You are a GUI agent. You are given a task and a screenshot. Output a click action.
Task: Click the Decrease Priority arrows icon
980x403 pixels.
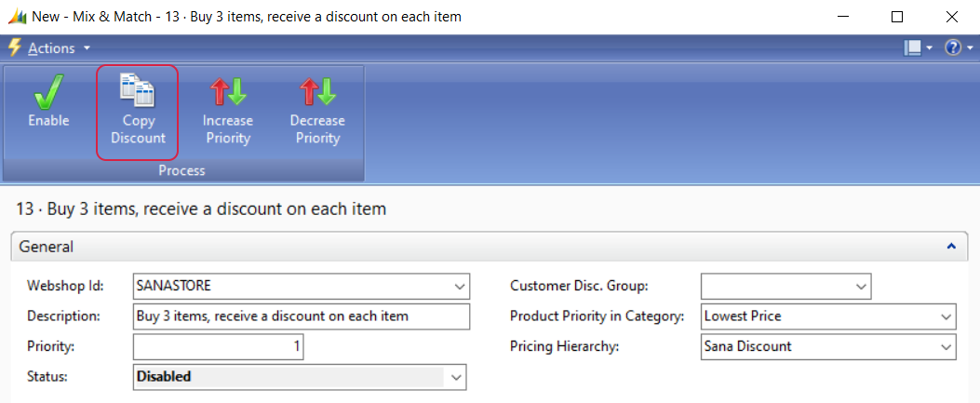coord(317,91)
